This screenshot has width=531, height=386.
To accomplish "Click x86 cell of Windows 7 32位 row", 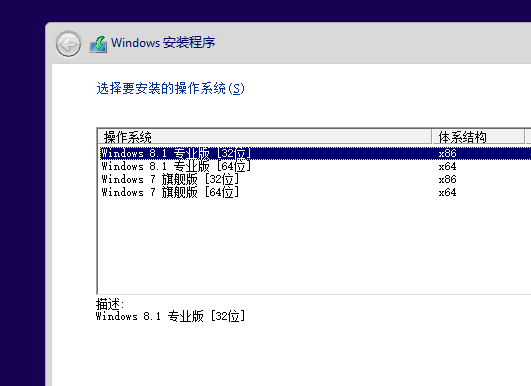I will 447,179.
